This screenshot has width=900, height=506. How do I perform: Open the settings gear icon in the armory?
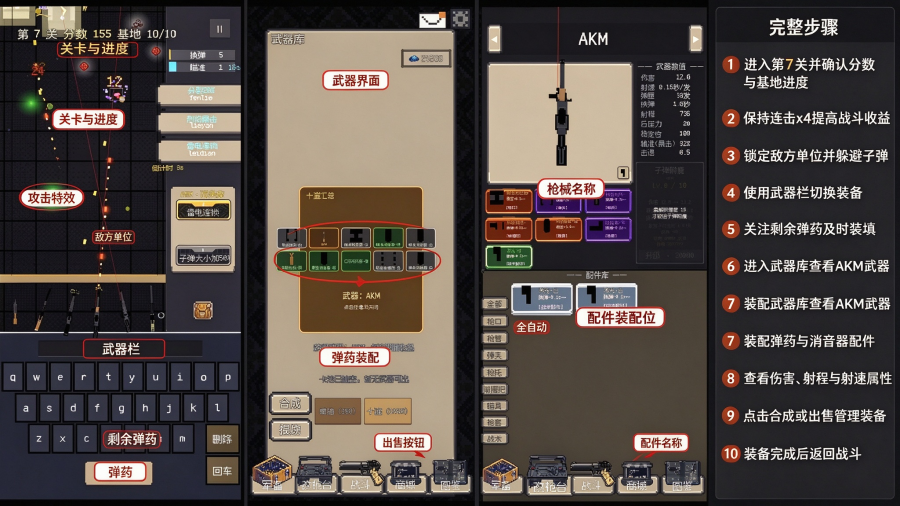[x=460, y=19]
